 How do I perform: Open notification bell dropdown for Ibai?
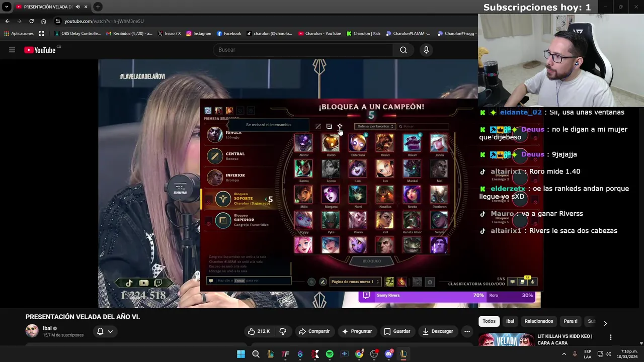pos(105,331)
